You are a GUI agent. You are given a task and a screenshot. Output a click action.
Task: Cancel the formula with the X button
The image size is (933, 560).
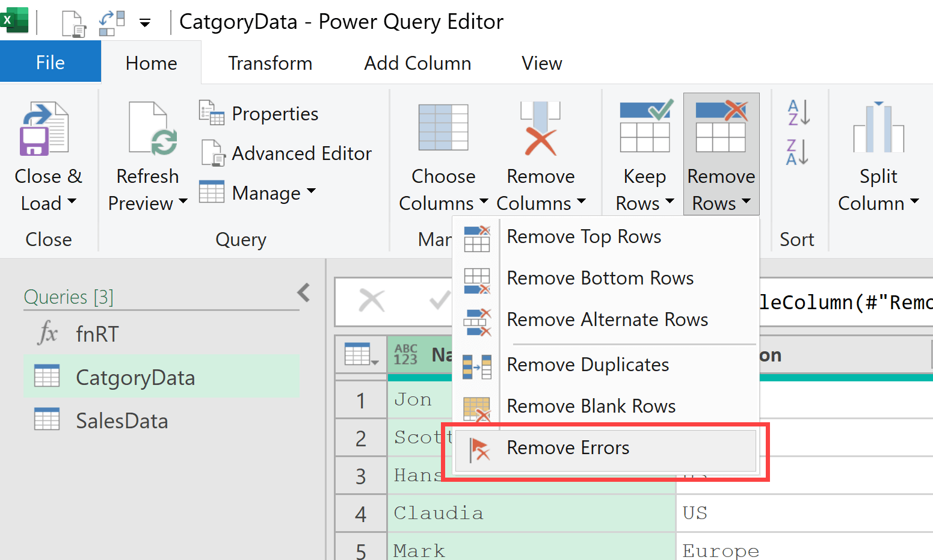(x=371, y=300)
